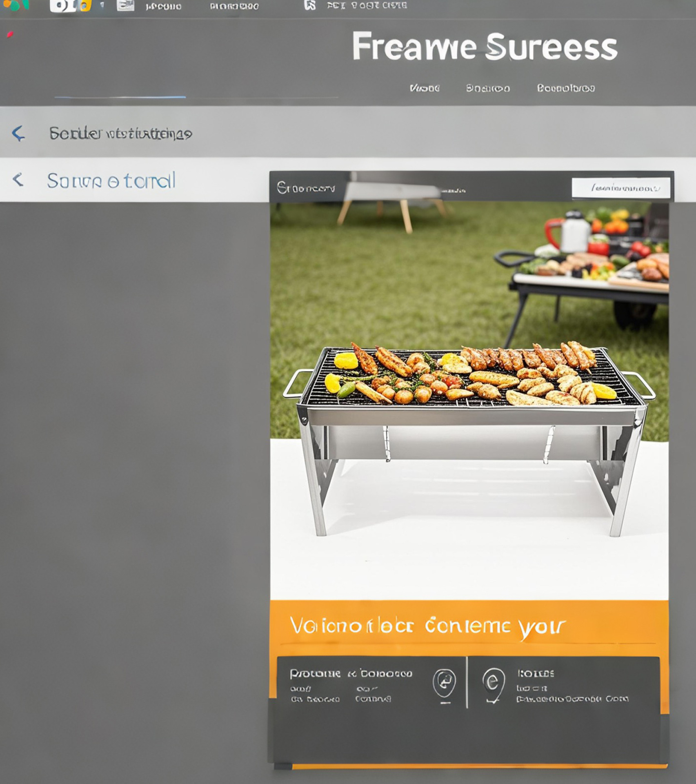Click the orange headline banner on flyer

coord(469,625)
